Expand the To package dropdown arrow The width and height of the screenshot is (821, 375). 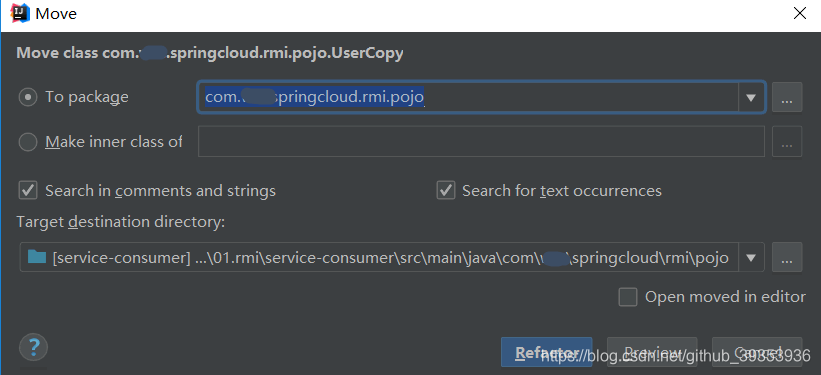pos(751,97)
